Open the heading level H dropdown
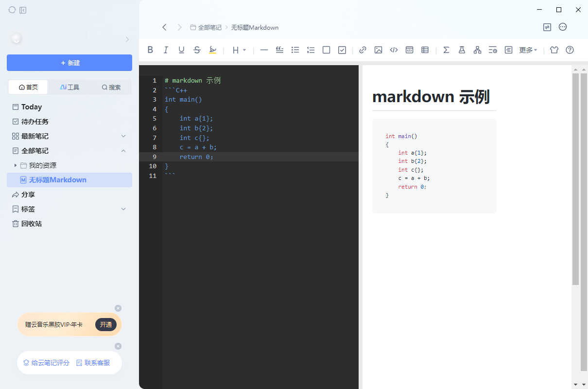The width and height of the screenshot is (588, 389). 239,50
